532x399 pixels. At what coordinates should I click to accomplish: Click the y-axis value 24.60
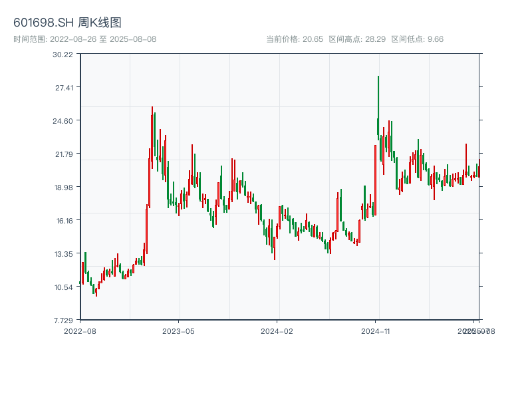[x=63, y=121]
